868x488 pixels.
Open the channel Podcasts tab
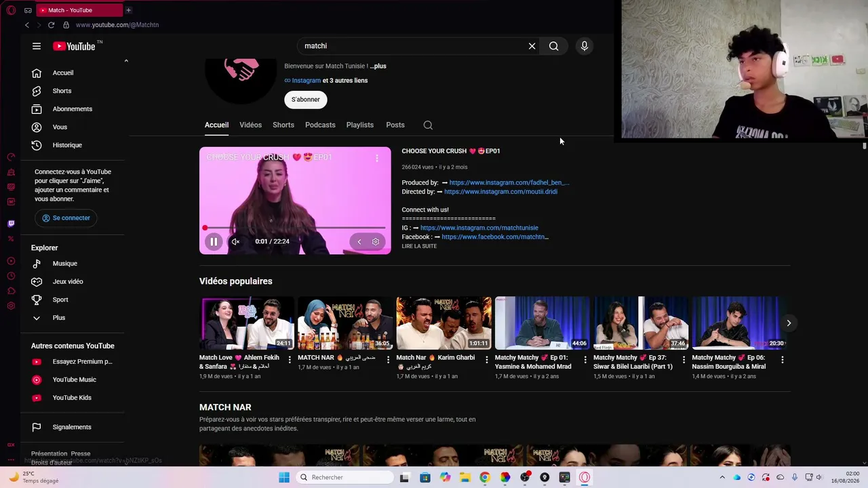point(320,125)
